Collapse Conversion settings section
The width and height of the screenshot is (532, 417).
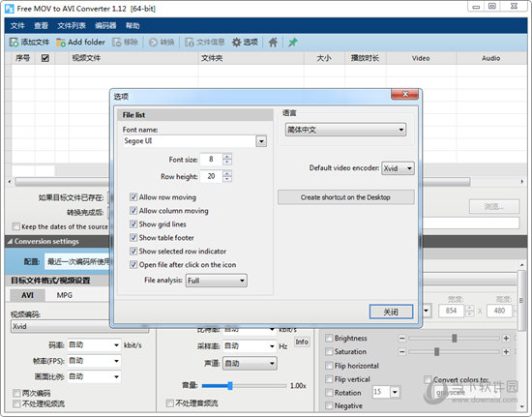tap(11, 241)
